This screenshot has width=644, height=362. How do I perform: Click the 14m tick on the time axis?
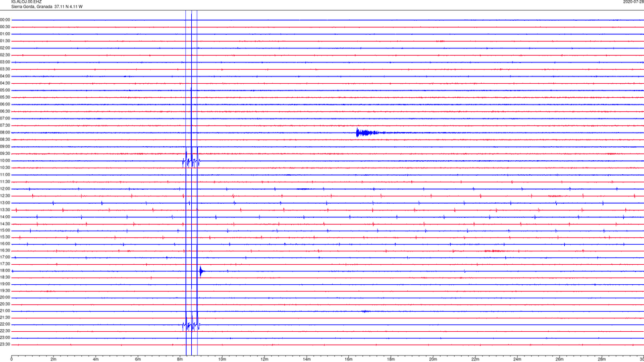coord(307,359)
